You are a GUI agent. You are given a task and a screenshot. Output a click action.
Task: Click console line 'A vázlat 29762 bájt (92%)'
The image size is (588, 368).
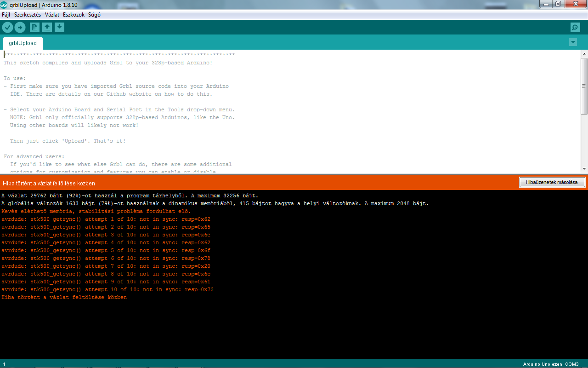[130, 195]
